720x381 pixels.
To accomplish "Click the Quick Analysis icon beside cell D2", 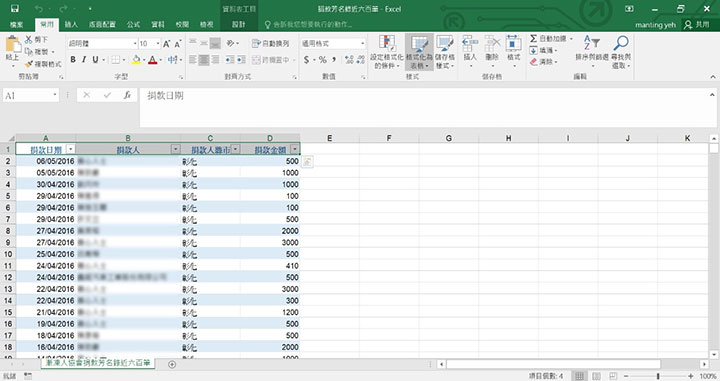I will tap(307, 161).
